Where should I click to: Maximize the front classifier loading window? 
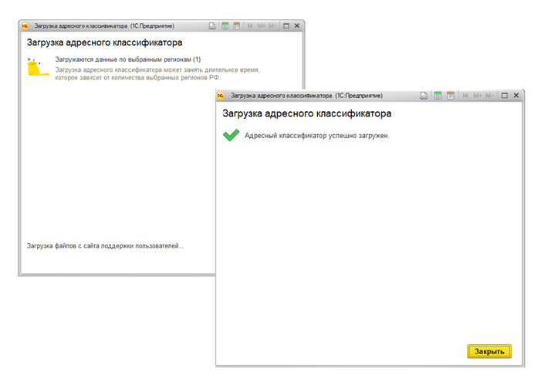pyautogui.click(x=505, y=96)
